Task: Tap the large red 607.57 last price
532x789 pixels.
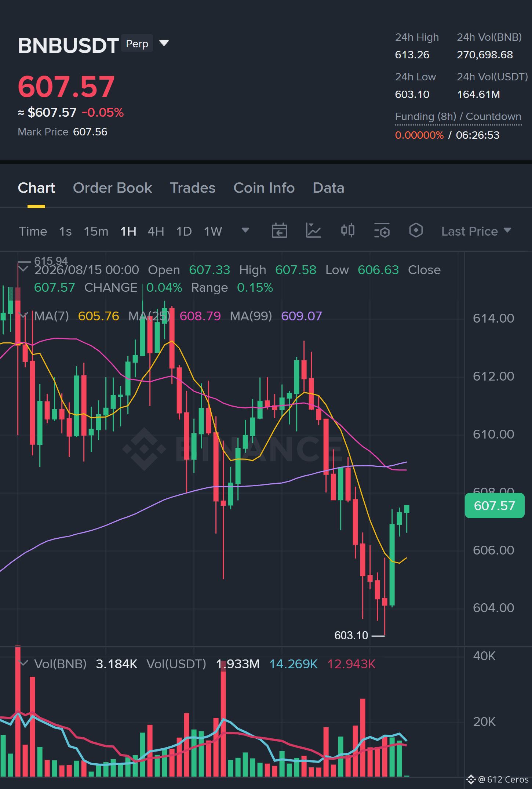Action: tap(66, 87)
